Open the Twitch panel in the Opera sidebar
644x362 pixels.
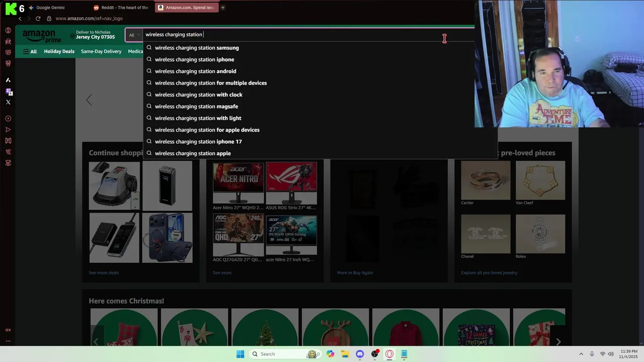8,92
